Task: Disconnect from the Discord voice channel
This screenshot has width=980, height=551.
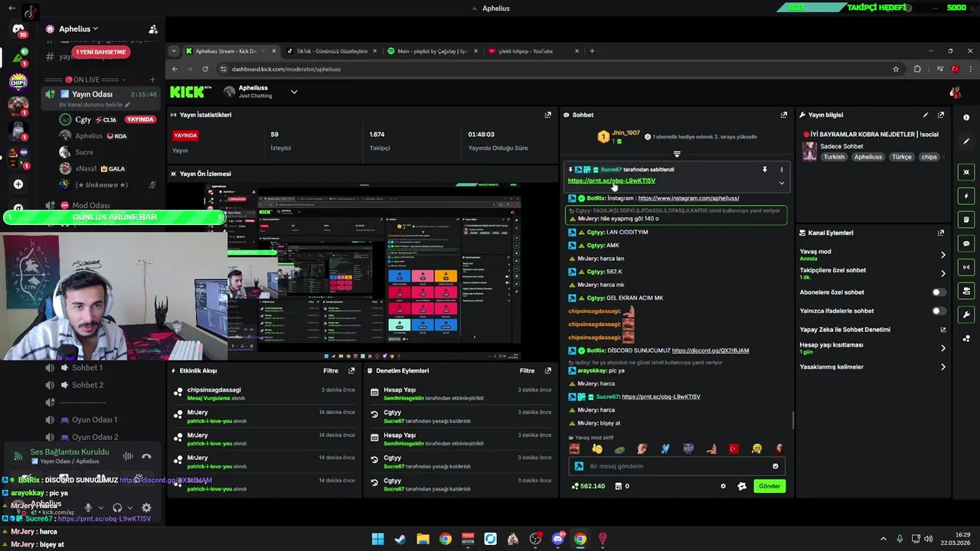Action: [146, 456]
